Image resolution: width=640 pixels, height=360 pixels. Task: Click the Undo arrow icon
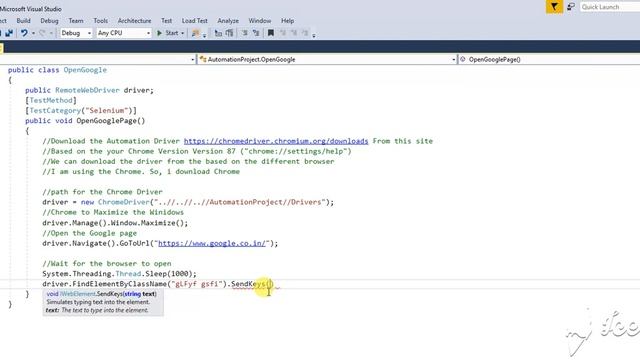tap(24, 33)
